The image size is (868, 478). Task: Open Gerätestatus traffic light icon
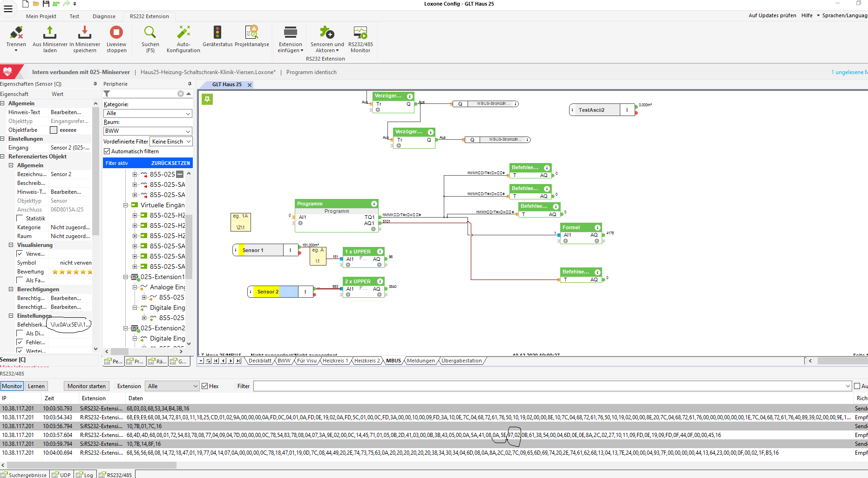[x=217, y=33]
